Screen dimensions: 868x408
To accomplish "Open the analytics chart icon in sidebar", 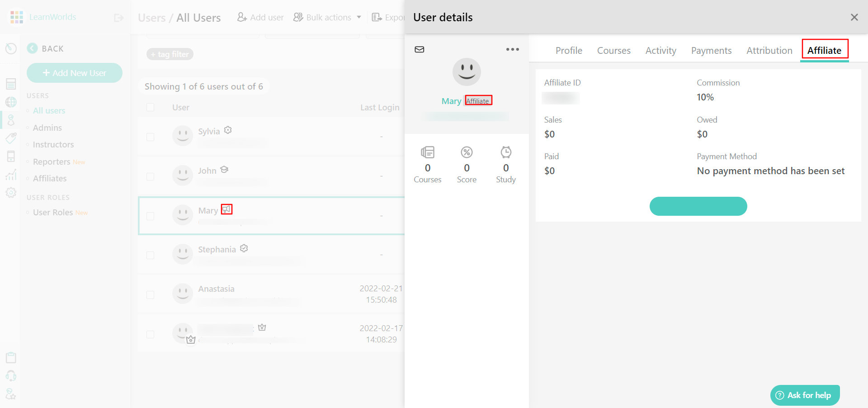I will point(11,175).
